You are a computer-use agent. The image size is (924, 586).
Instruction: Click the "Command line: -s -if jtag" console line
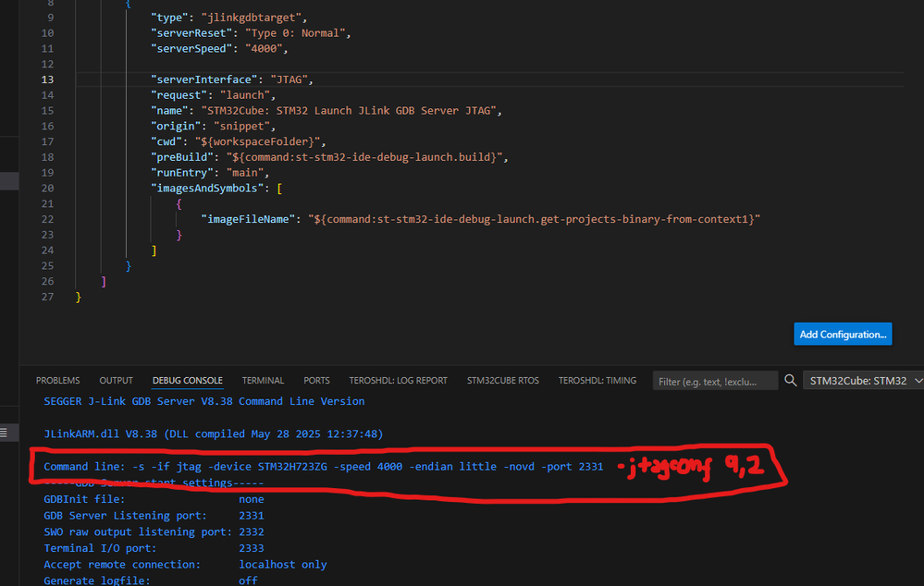[324, 467]
